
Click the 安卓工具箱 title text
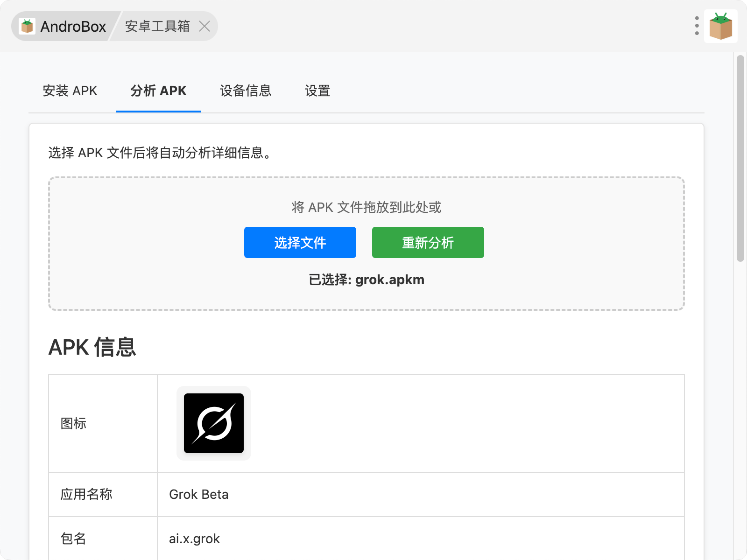click(157, 26)
